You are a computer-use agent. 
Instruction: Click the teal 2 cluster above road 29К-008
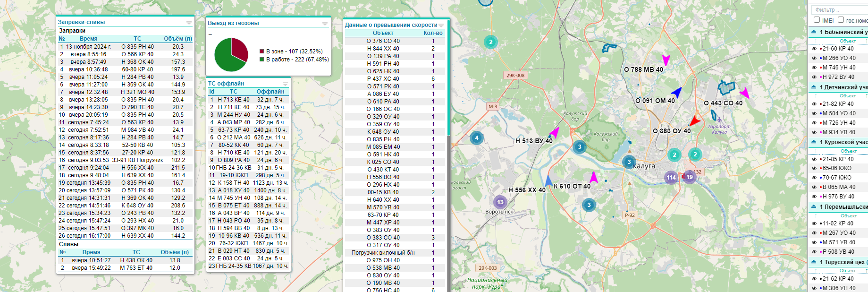pyautogui.click(x=491, y=42)
